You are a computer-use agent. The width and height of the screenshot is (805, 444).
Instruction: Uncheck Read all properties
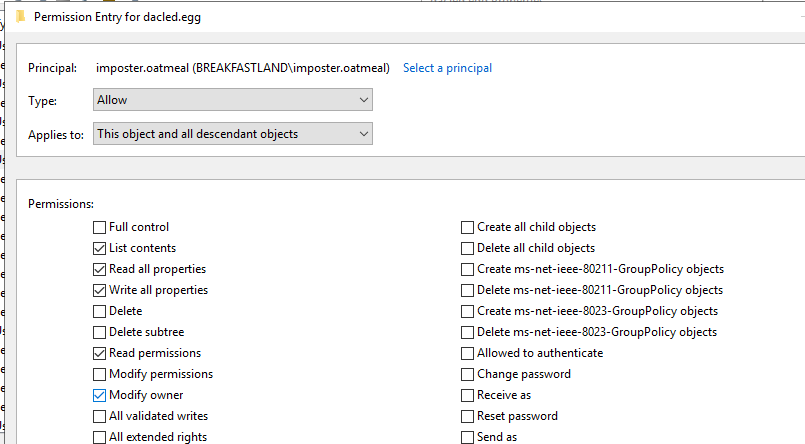[x=99, y=269]
